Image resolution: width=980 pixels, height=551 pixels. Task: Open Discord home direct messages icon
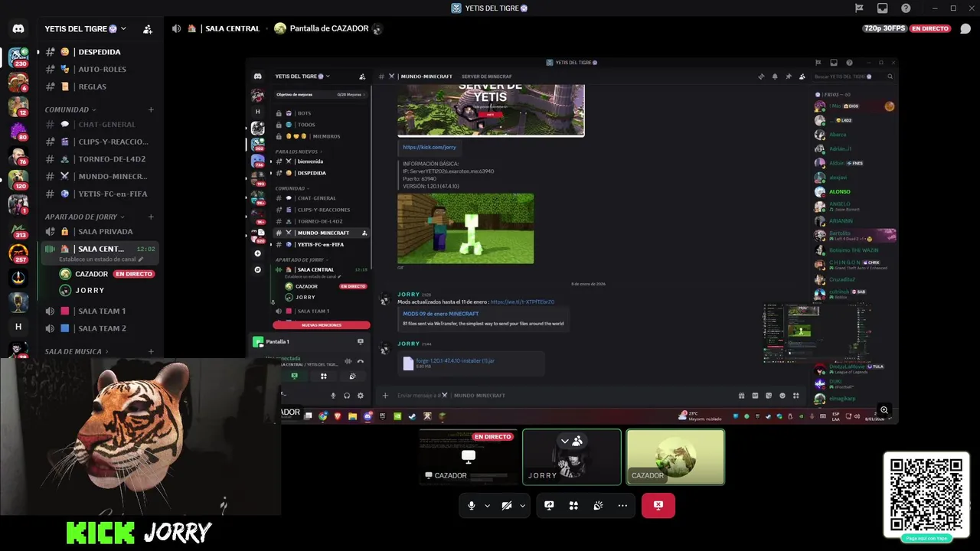pyautogui.click(x=18, y=29)
